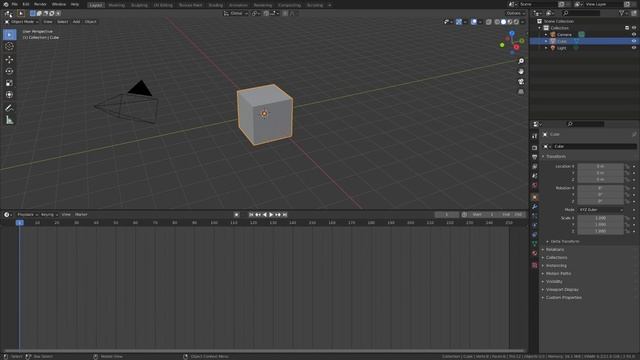Open the Object Mode dropdown

pyautogui.click(x=22, y=22)
